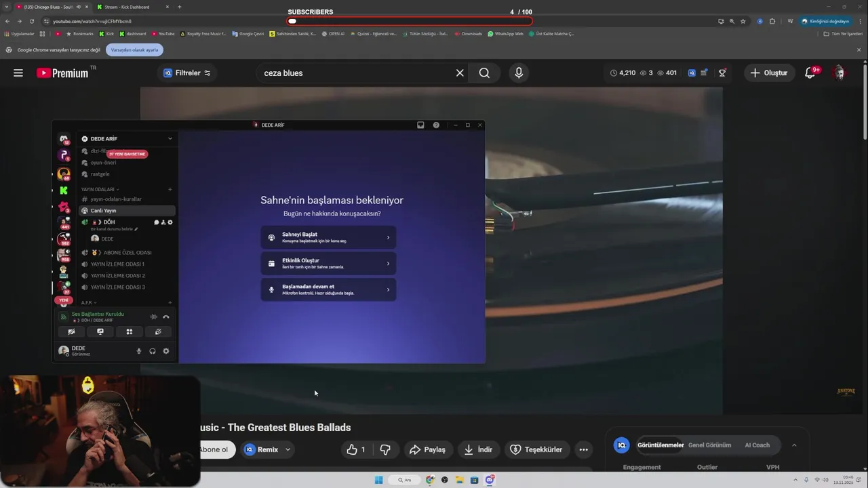868x488 pixels.
Task: Open '37 YENİ BAHSETME' mentions pill
Action: (x=127, y=154)
